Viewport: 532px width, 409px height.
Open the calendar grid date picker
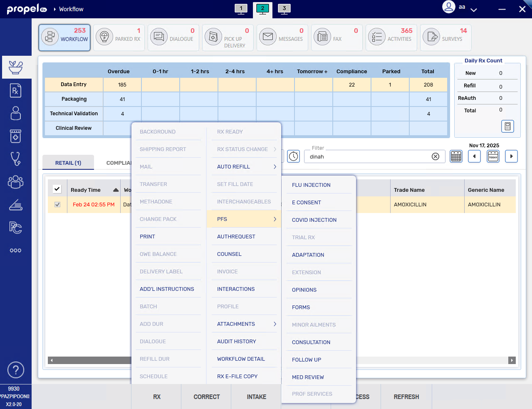click(456, 156)
